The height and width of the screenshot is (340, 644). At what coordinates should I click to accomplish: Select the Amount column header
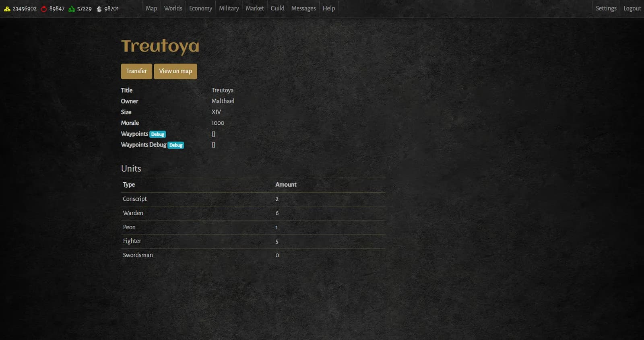pyautogui.click(x=286, y=185)
